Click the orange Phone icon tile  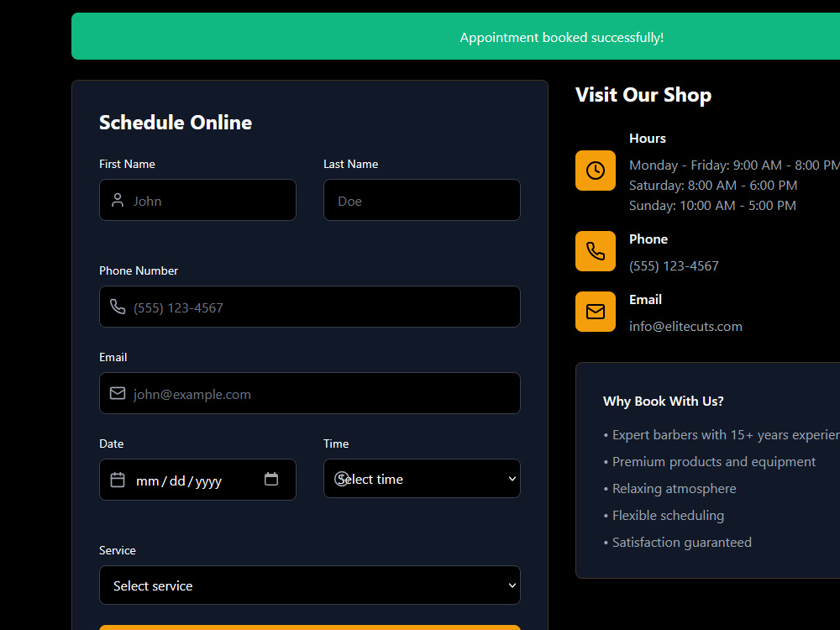click(x=596, y=251)
